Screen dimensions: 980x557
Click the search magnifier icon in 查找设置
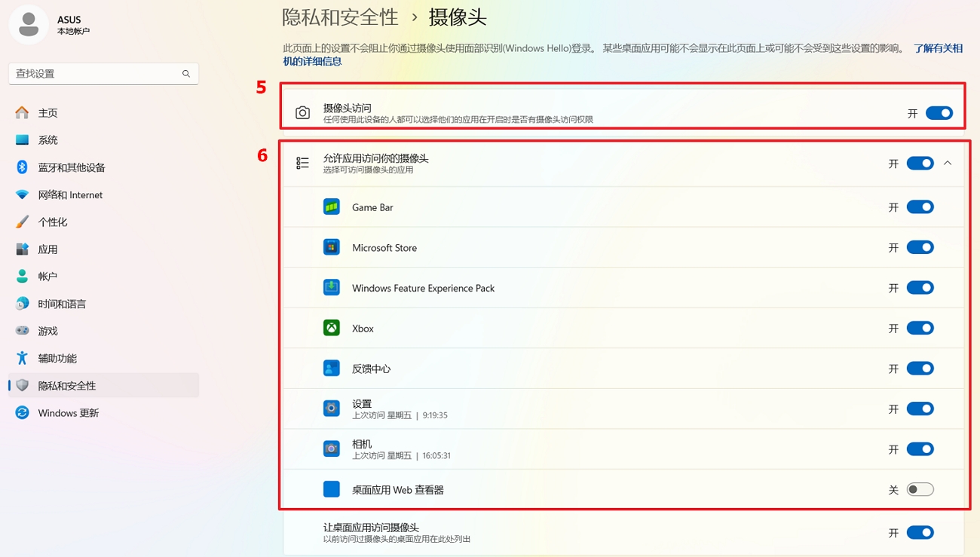186,74
